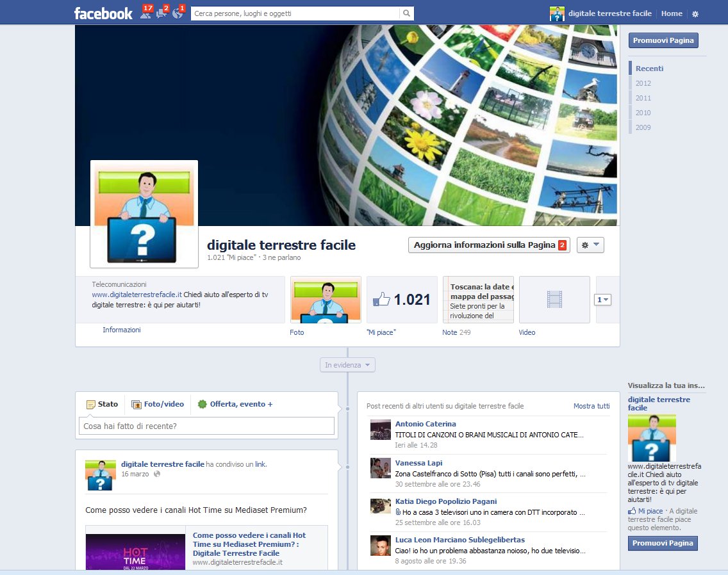Click the top Promuovi Pagina button

tap(663, 40)
